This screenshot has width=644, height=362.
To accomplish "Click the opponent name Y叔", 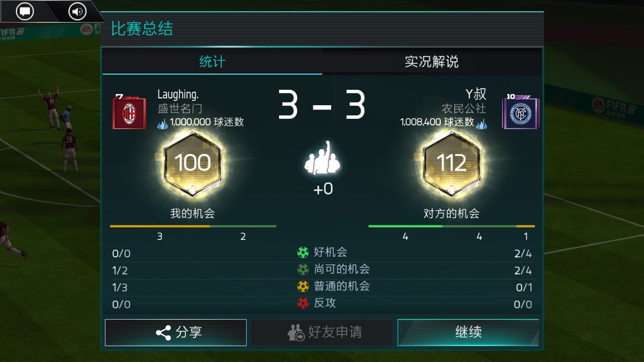I will pos(476,94).
